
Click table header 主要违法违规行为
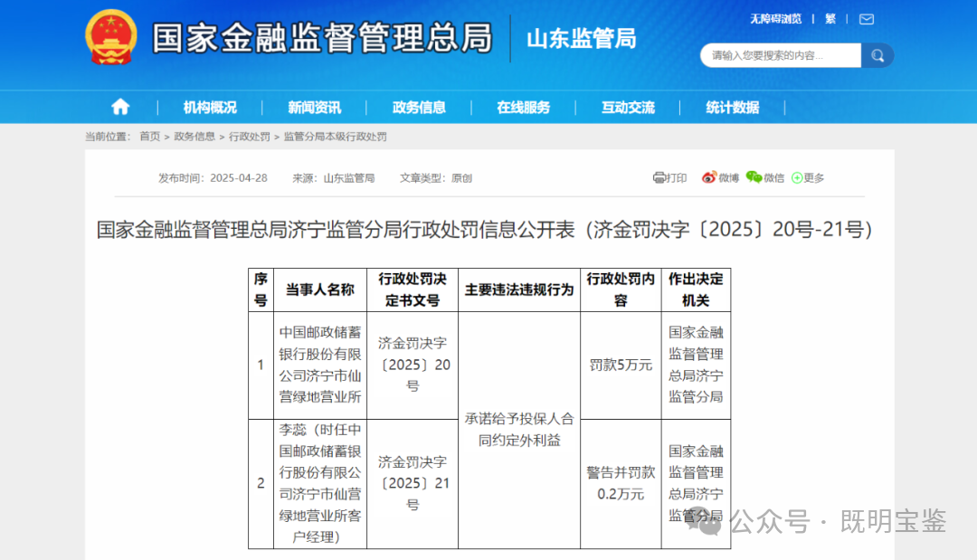pyautogui.click(x=519, y=289)
